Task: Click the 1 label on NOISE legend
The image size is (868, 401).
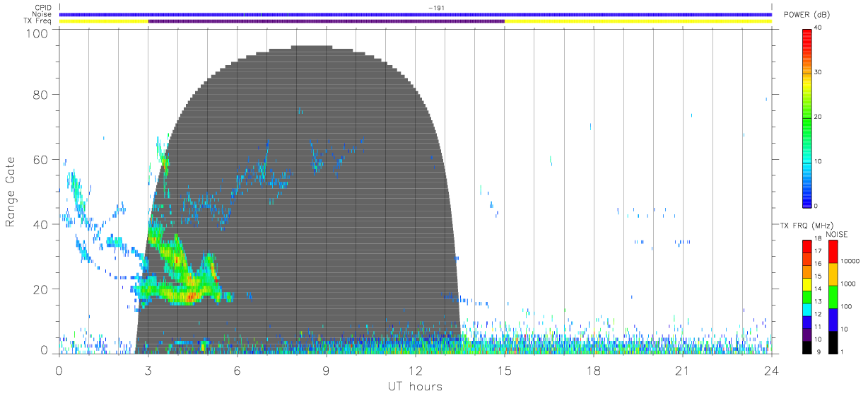Action: (842, 351)
